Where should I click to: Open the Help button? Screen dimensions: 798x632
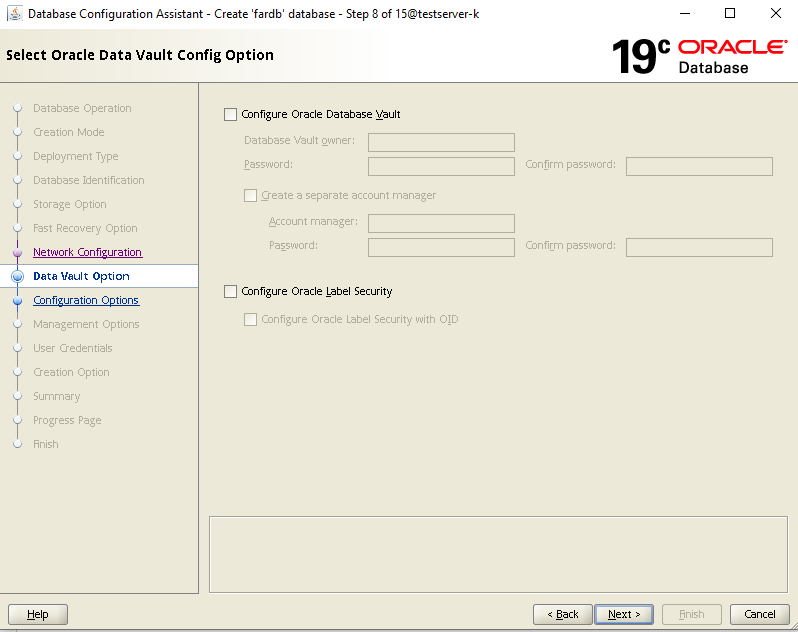[x=38, y=614]
